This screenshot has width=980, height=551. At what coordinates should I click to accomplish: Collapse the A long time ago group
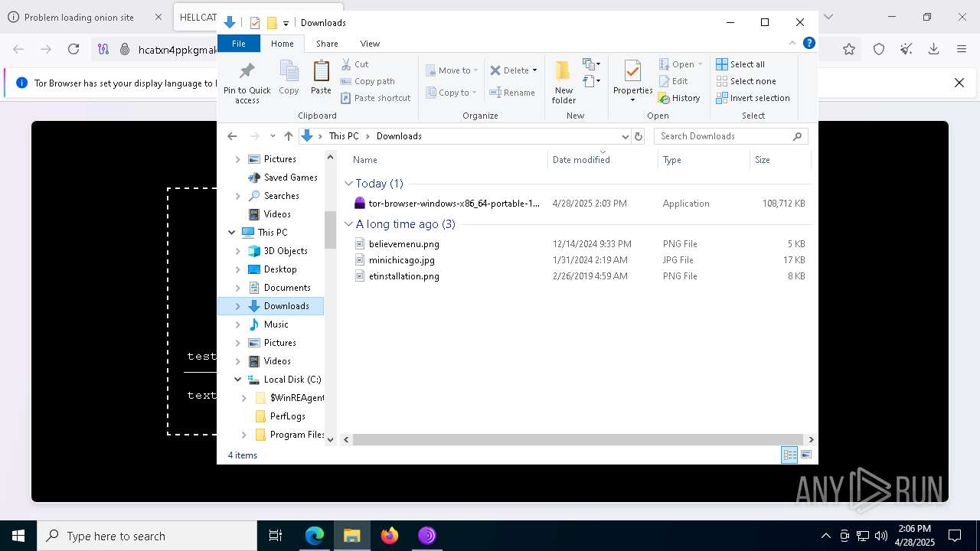pyautogui.click(x=349, y=224)
